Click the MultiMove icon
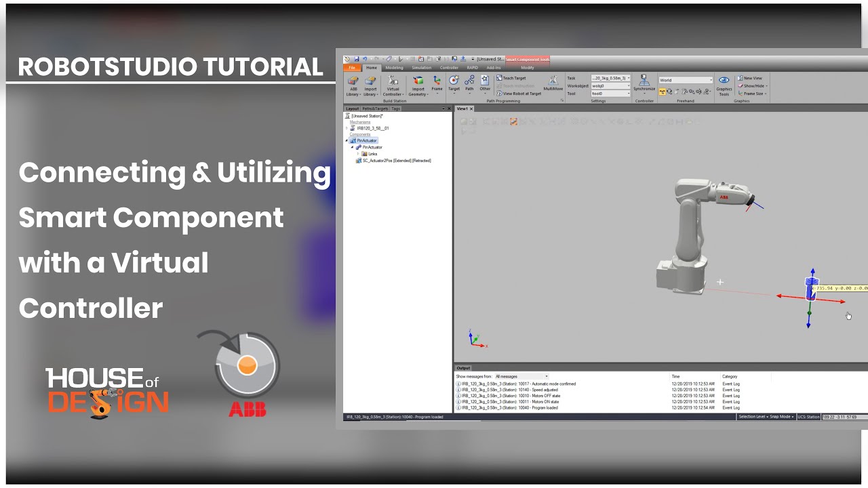Viewport: 868px width, 488px height. [553, 80]
